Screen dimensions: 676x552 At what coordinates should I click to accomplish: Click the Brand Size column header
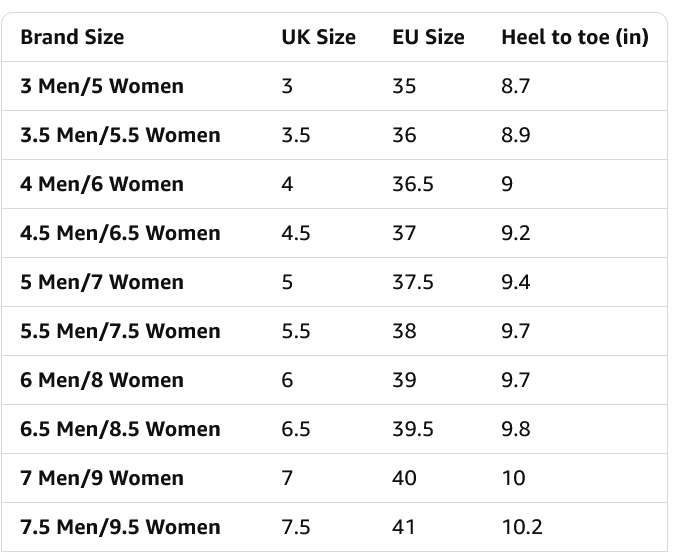coord(72,37)
